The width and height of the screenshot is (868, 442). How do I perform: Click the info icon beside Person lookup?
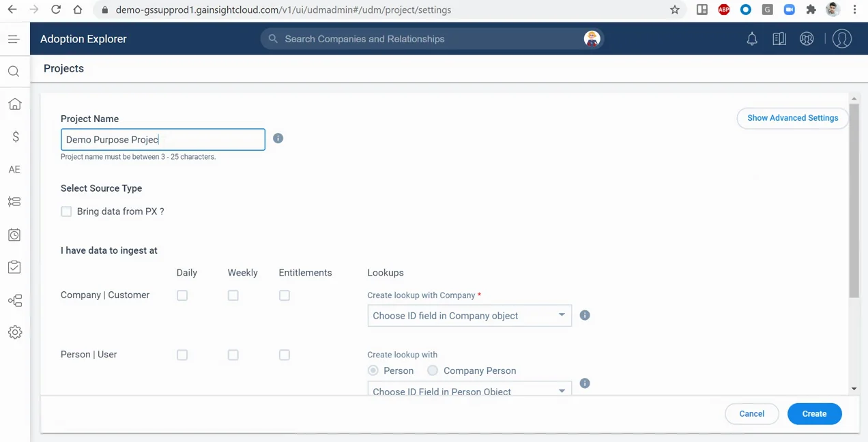pos(585,383)
